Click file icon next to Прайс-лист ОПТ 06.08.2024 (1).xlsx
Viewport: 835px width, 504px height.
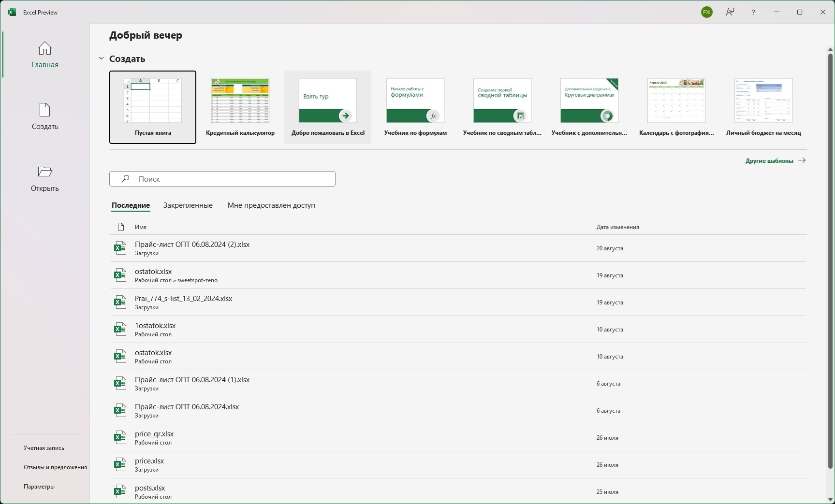tap(120, 384)
